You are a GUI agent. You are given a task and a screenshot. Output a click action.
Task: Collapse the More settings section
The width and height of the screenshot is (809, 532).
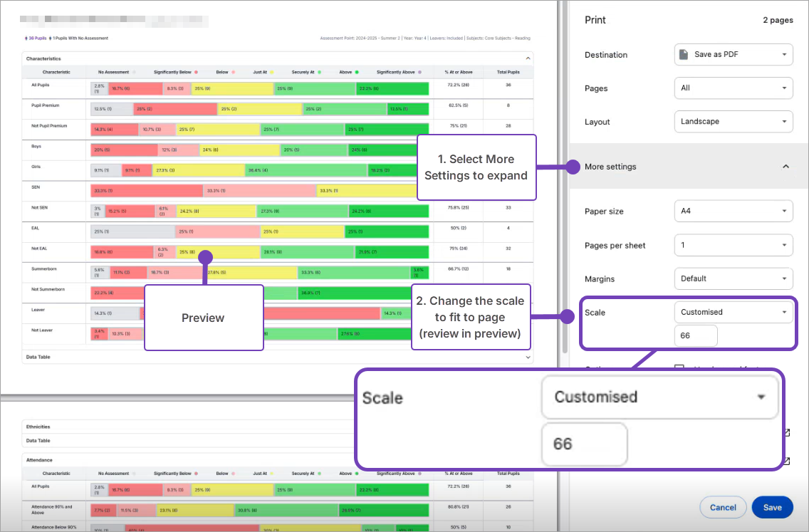[785, 166]
